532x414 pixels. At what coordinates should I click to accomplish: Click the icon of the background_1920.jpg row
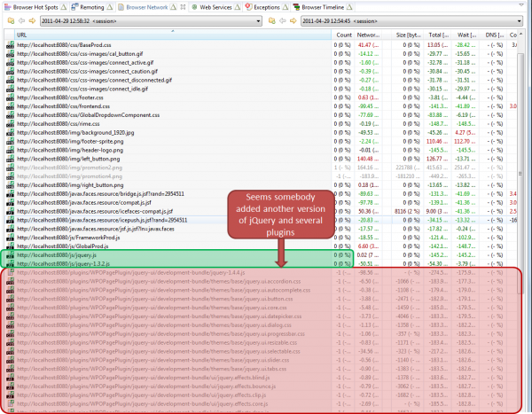point(10,133)
